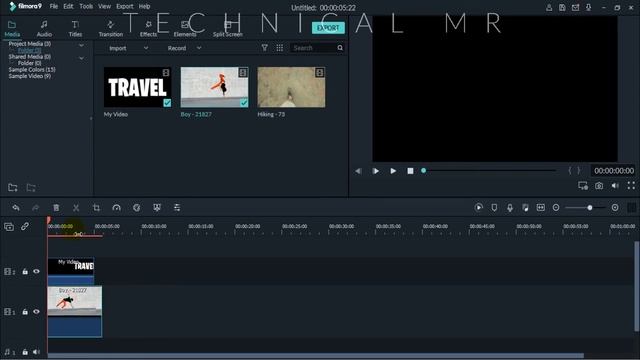This screenshot has width=640, height=360.
Task: Select Sample Video (9) in tree
Action: coord(29,76)
